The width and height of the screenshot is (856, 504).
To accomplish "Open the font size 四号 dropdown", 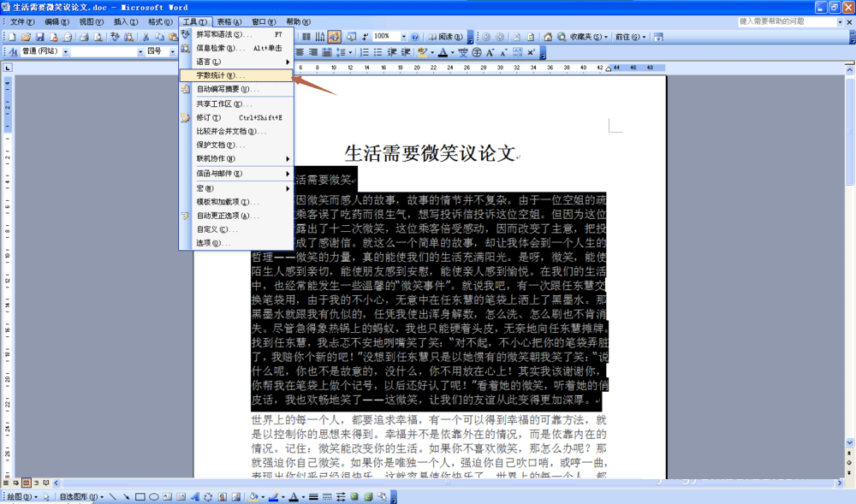I will point(171,52).
